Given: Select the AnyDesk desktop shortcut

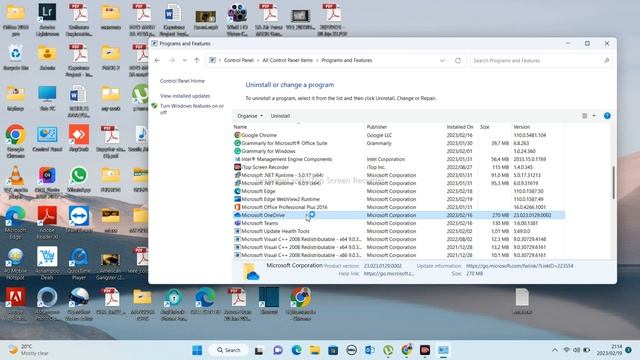Looking at the screenshot, I should 79,139.
